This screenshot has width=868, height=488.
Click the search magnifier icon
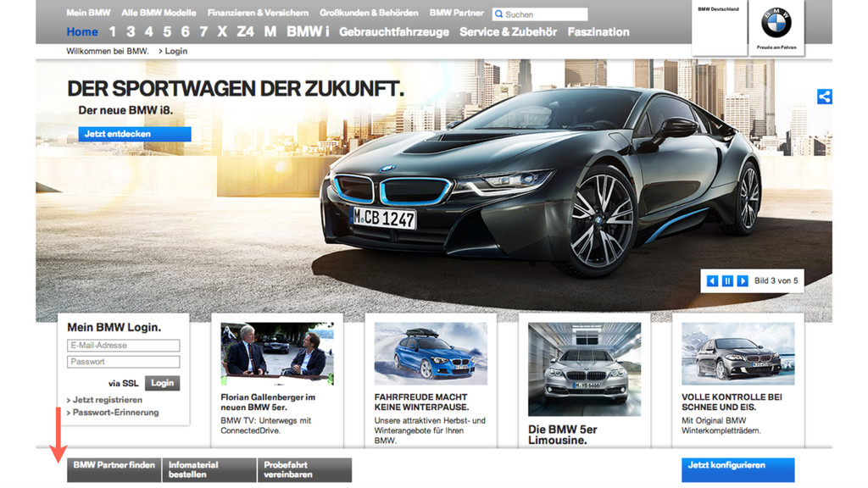(498, 14)
